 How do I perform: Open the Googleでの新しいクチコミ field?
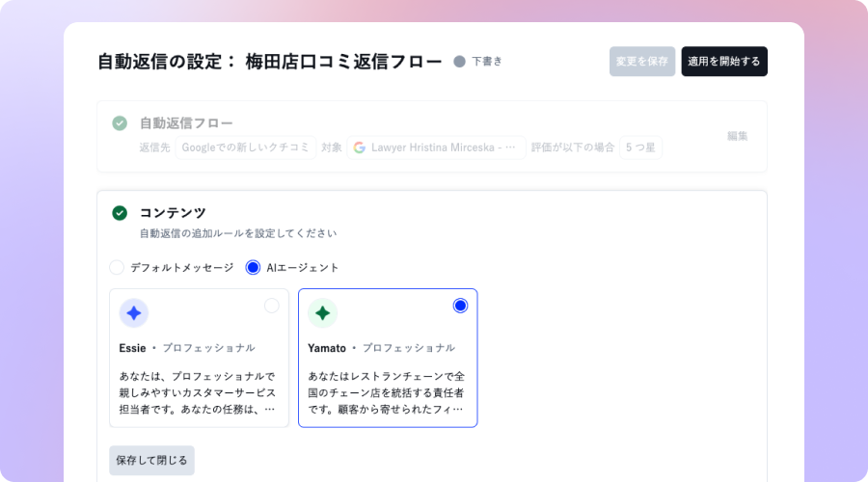(246, 147)
